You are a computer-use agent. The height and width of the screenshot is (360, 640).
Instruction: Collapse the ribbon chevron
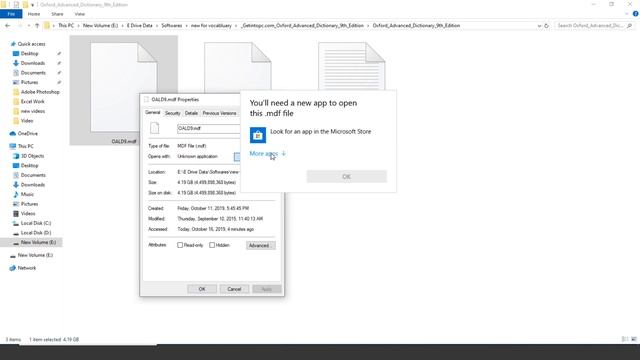627,14
